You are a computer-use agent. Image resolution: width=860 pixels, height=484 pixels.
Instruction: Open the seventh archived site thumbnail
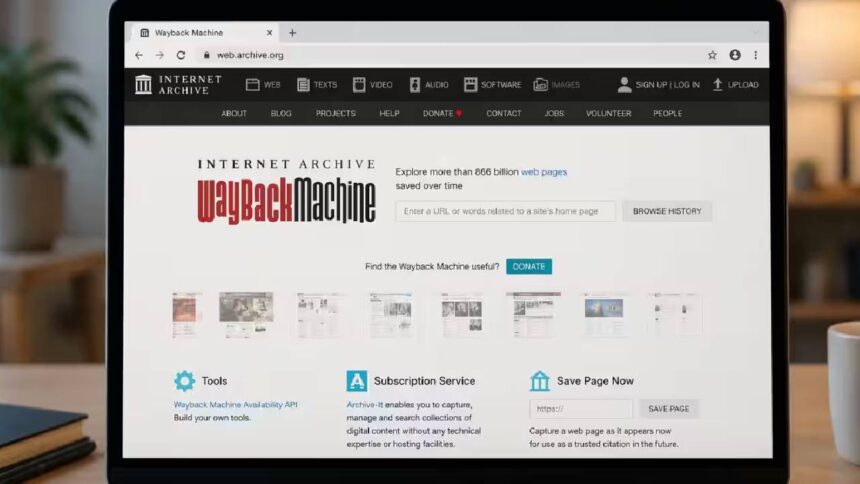coord(604,314)
